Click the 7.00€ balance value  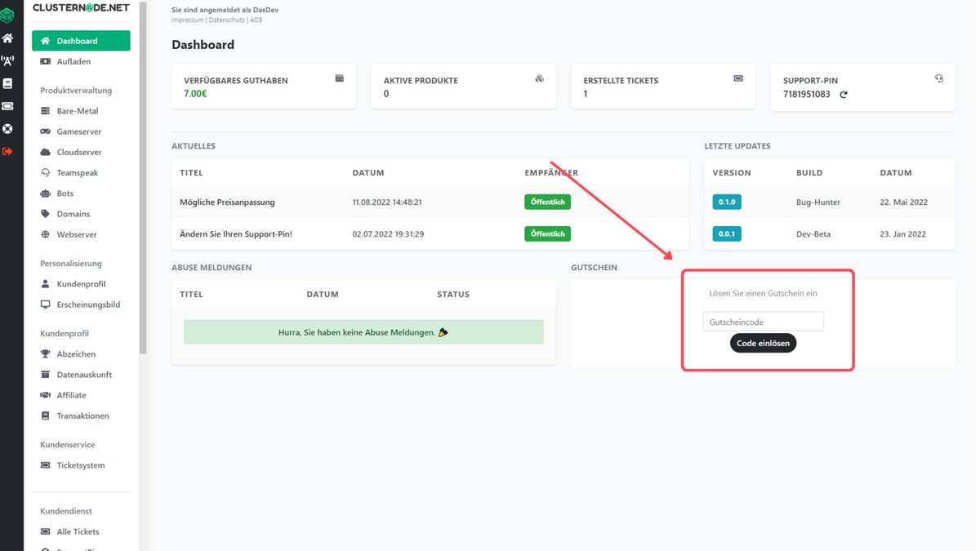197,95
